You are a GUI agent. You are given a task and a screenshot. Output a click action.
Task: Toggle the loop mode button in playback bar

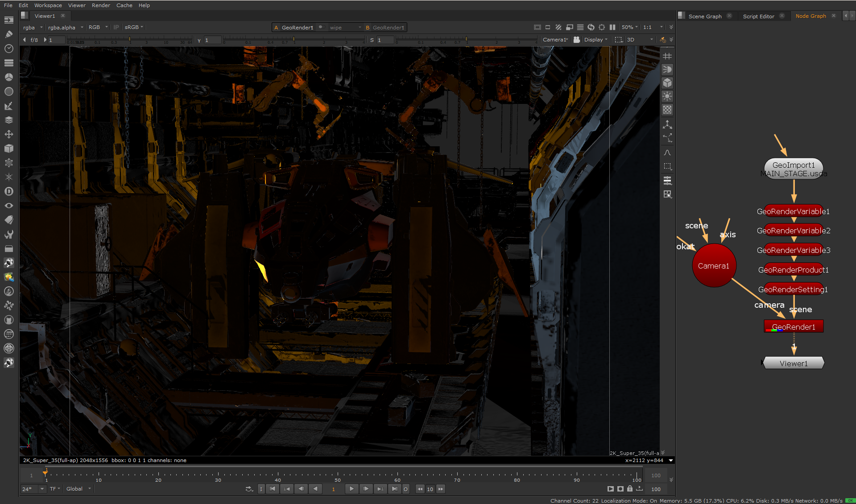coord(249,489)
